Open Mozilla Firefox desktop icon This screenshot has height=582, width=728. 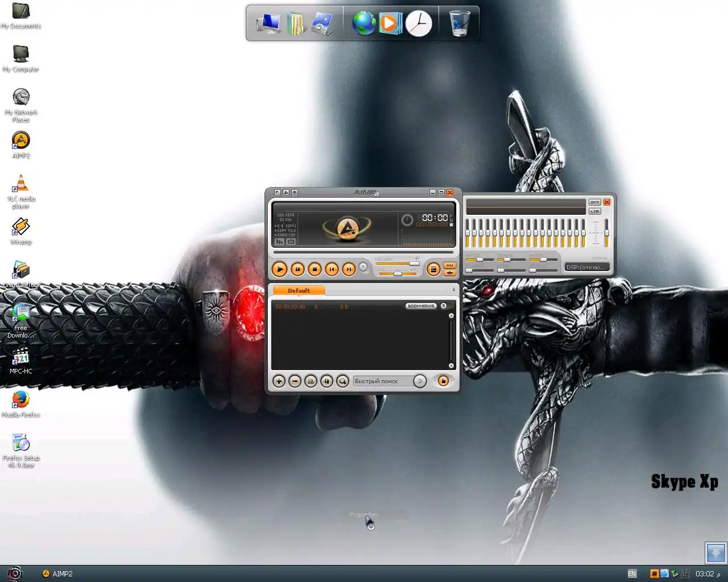[x=21, y=404]
